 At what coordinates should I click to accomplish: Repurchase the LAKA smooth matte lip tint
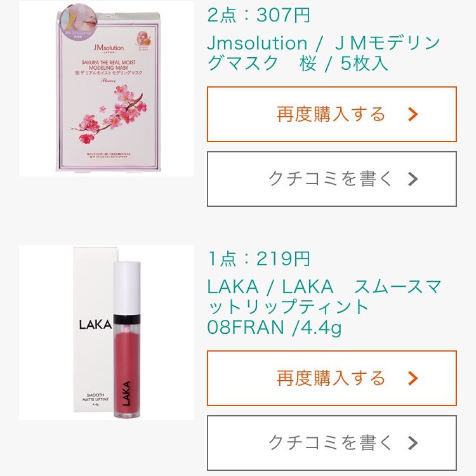tap(332, 378)
